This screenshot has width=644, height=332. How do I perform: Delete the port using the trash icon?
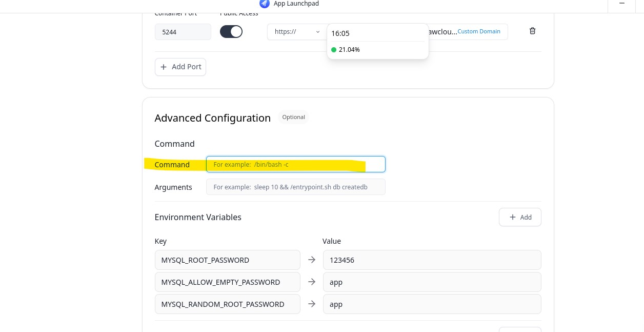pos(532,31)
